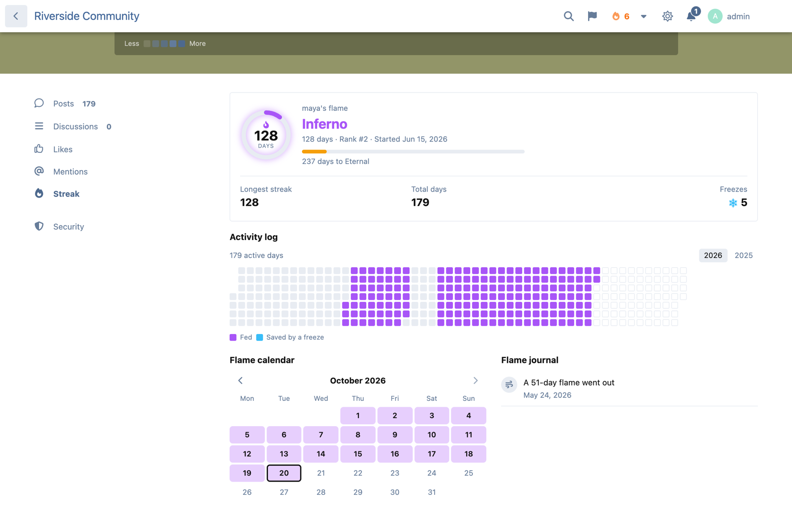Click the Riverside Community title link
The image size is (792, 532).
[x=87, y=16]
